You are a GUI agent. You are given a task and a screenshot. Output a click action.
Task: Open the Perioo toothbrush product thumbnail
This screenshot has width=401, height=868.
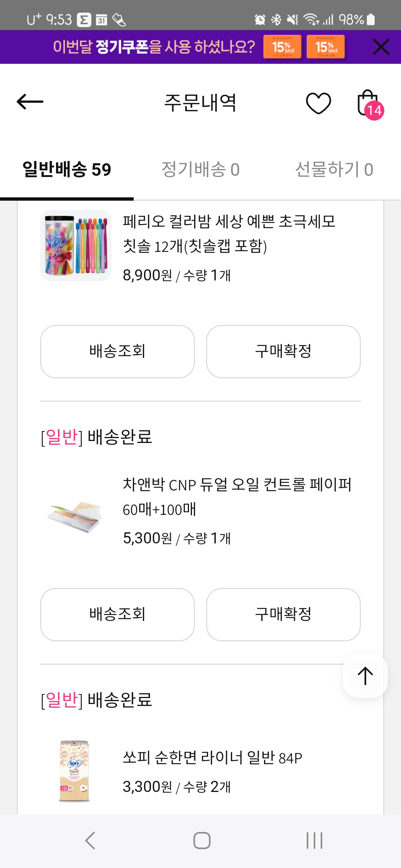point(76,246)
